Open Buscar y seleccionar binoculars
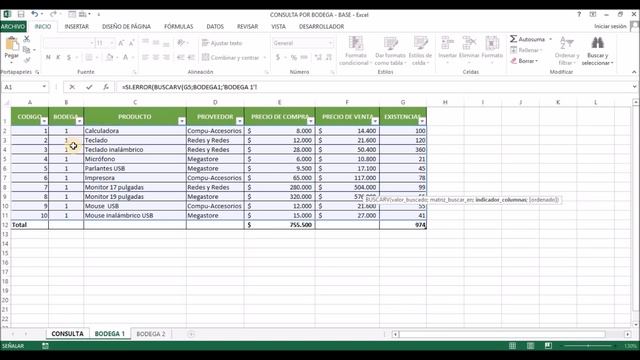 598,51
